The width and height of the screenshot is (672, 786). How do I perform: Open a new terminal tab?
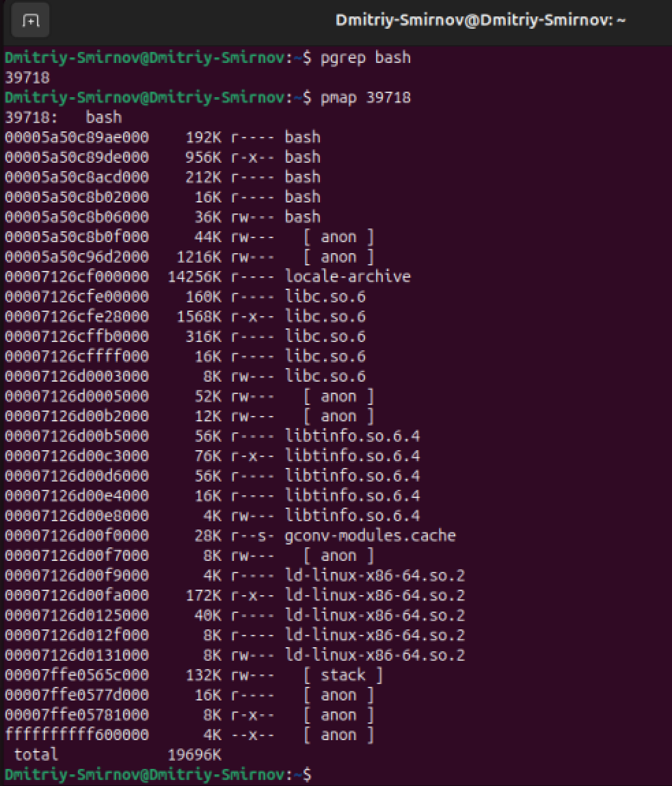31,21
